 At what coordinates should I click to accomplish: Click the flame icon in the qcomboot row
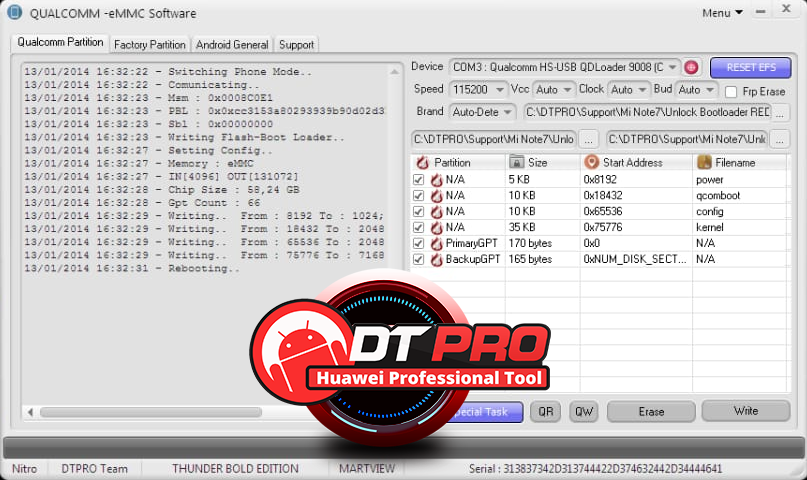click(x=436, y=195)
